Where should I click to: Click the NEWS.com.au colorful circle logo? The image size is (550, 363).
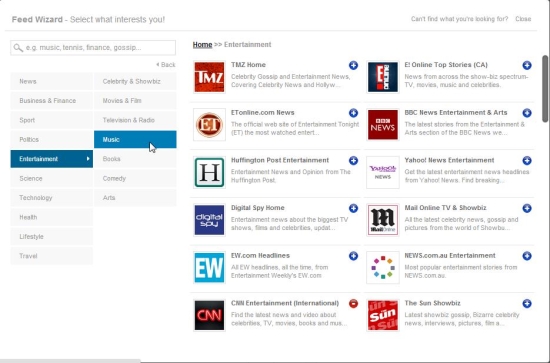click(x=383, y=268)
